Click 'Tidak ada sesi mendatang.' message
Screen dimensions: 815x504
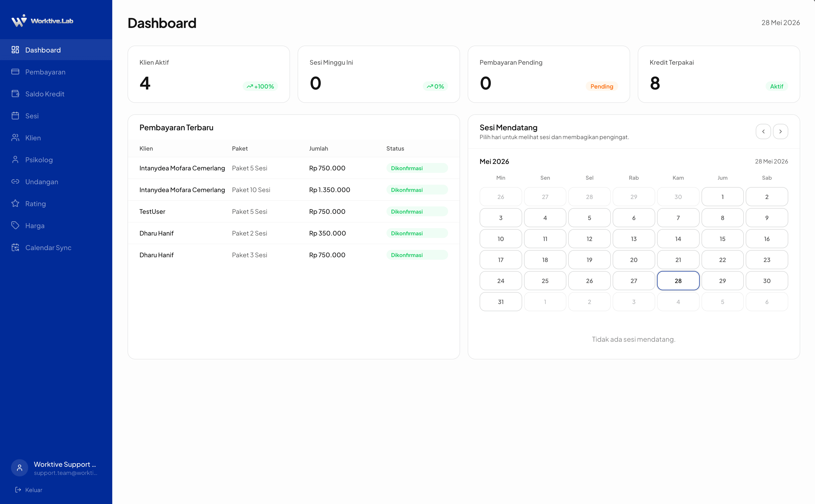click(x=633, y=339)
